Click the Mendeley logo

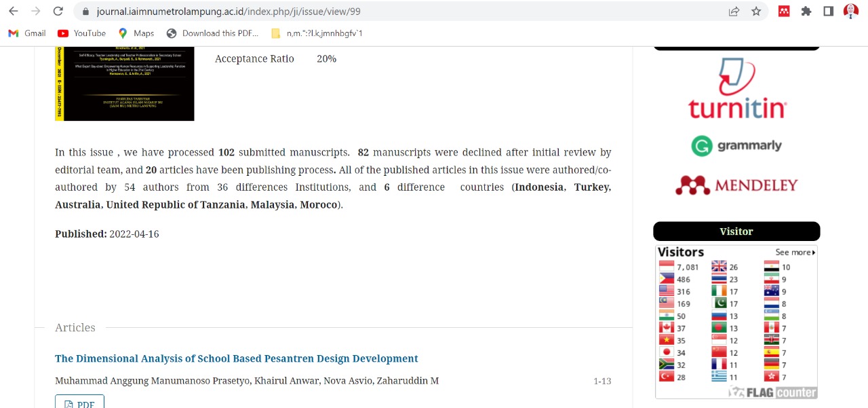(736, 185)
